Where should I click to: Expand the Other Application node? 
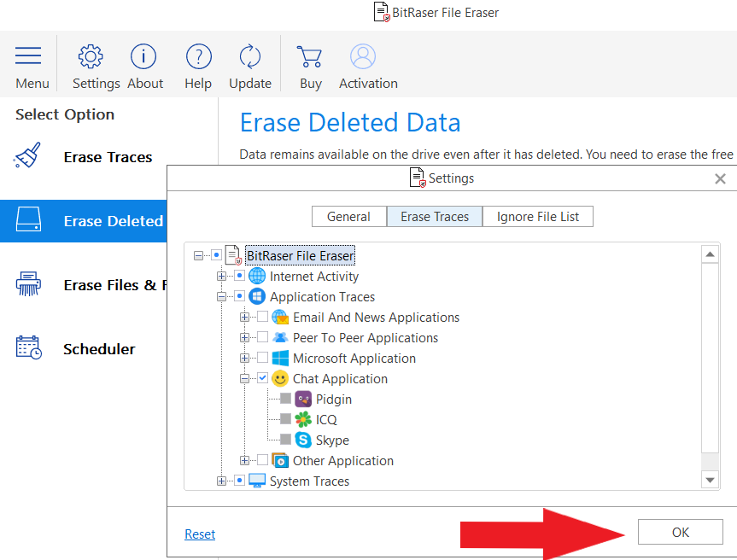click(244, 461)
